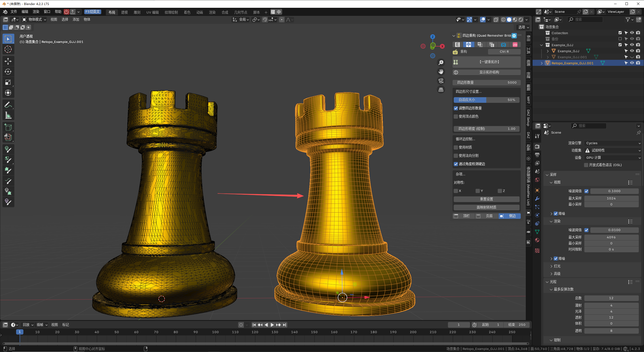The height and width of the screenshot is (352, 644).
Task: Jump to timeline start frame
Action: point(254,325)
